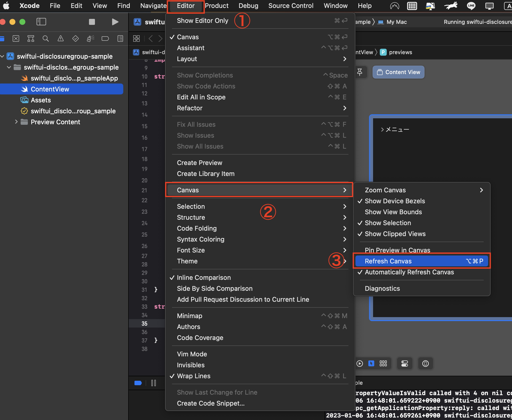Open the Editor menu in menu bar
The width and height of the screenshot is (512, 420).
[x=186, y=6]
